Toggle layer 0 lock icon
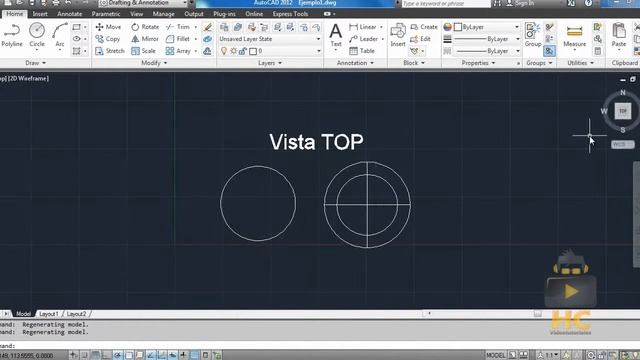The height and width of the screenshot is (360, 640). 243,51
